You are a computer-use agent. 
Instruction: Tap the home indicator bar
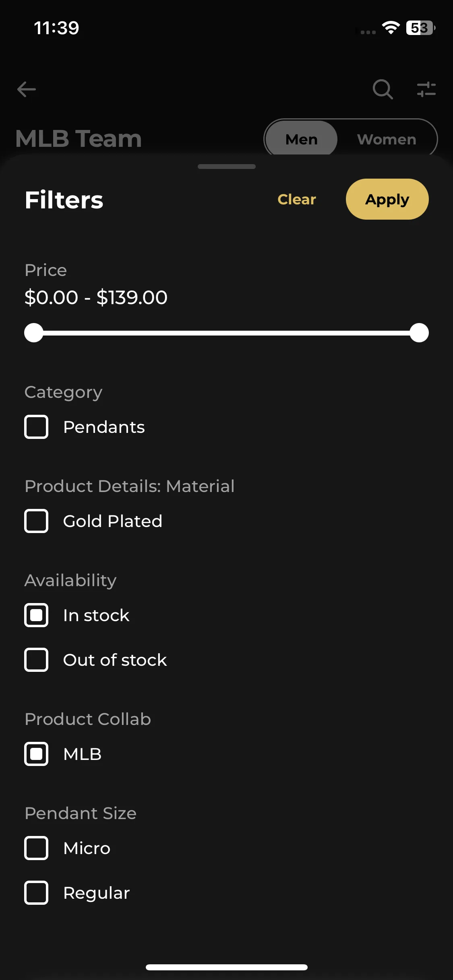coord(227,967)
